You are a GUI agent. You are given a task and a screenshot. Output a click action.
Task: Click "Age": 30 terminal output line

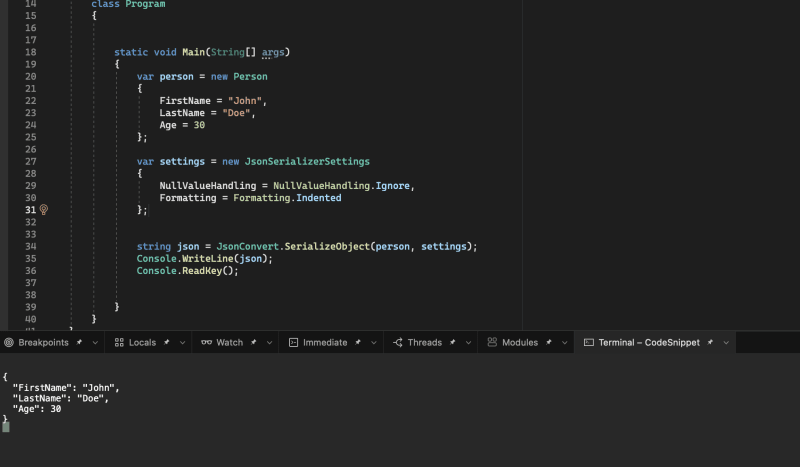[x=37, y=409]
